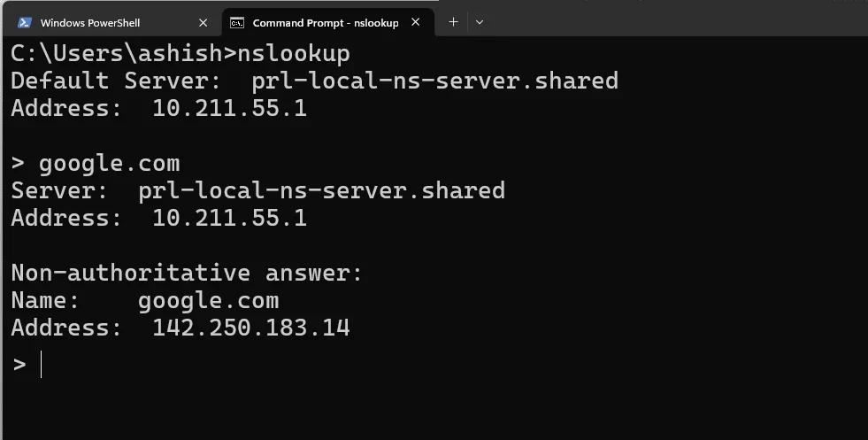The image size is (868, 440).
Task: Close the Windows PowerShell tab
Action: click(x=204, y=22)
